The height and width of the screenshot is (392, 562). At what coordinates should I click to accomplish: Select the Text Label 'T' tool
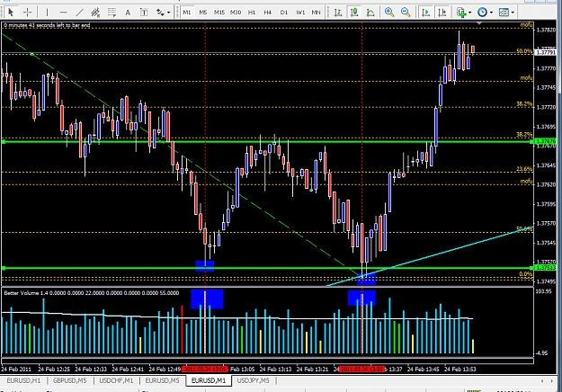coord(144,13)
